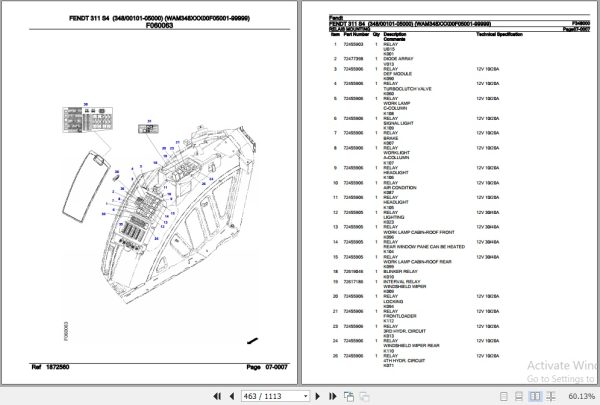This screenshot has height=405, width=600.
Task: Select 3RD HYDR. CIRCUIT text
Action: click(x=404, y=331)
